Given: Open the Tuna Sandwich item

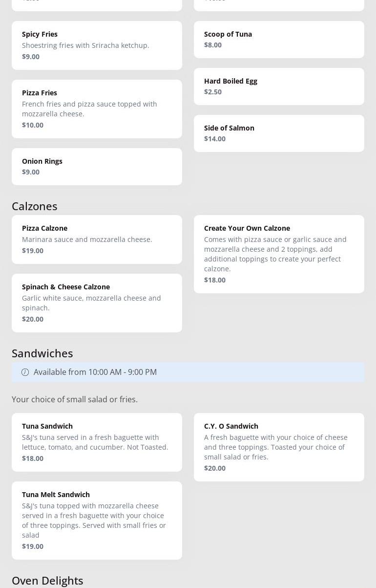Looking at the screenshot, I should coord(97,442).
